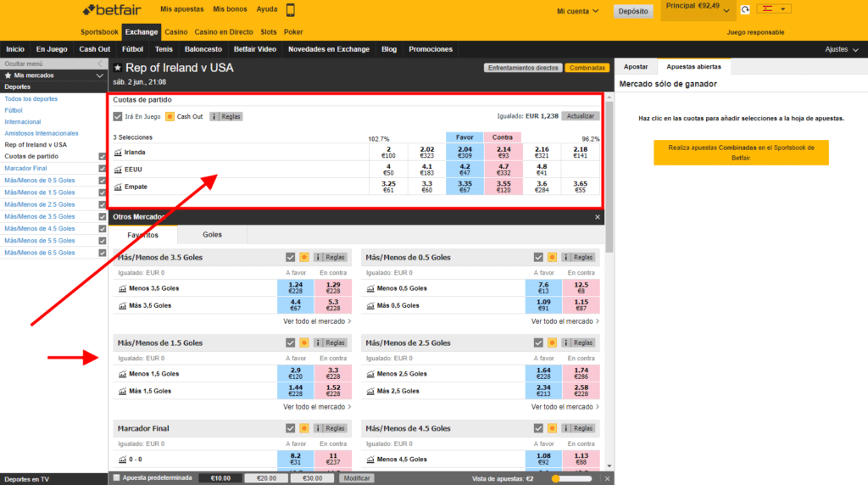Open chart icon for Irlanda
This screenshot has width=868, height=485.
(x=118, y=153)
